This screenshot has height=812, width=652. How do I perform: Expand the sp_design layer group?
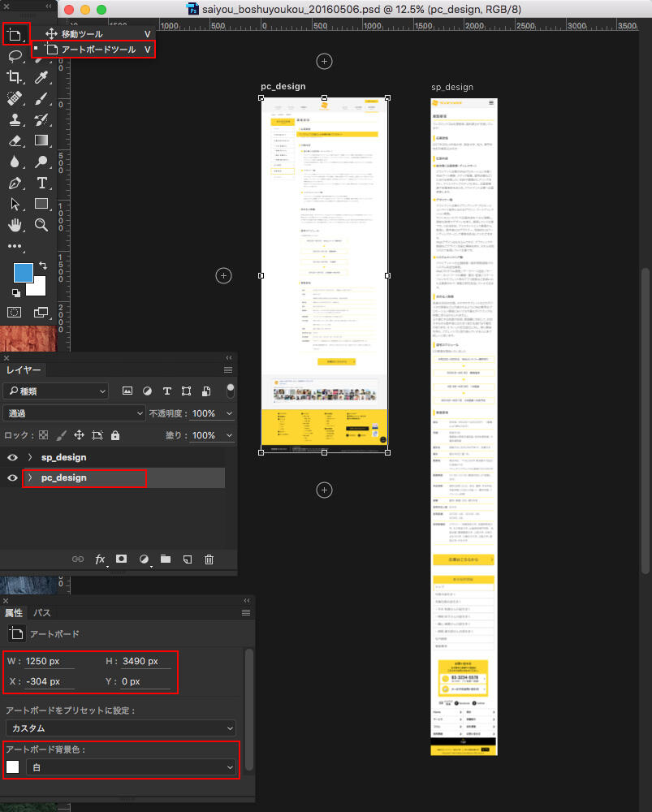pos(30,457)
